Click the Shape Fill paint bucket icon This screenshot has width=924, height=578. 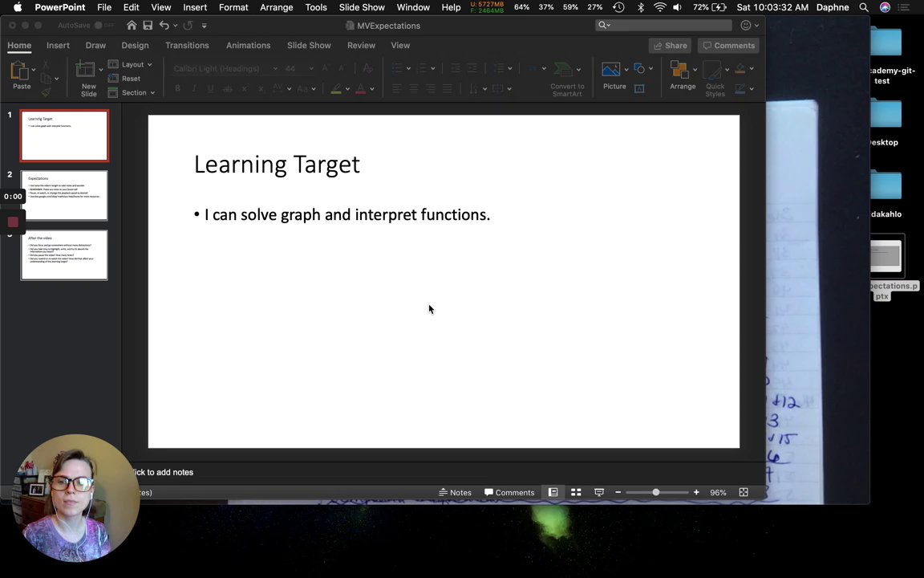tap(740, 68)
